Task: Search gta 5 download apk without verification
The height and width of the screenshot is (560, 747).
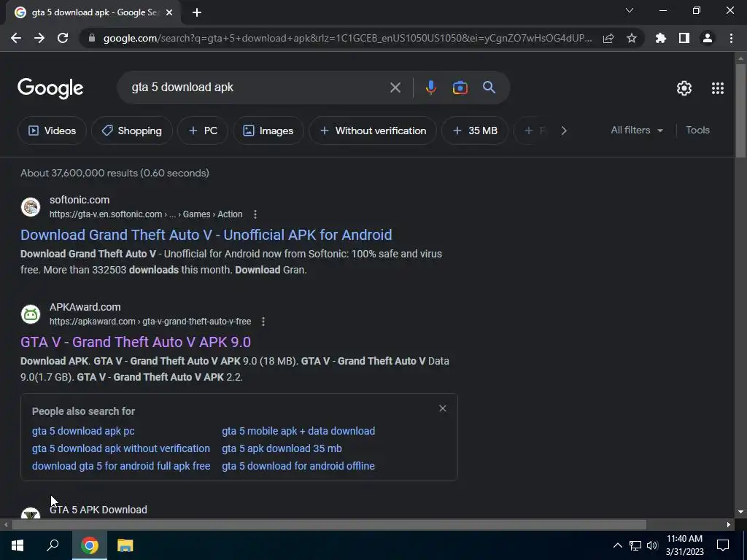Action: pos(121,448)
